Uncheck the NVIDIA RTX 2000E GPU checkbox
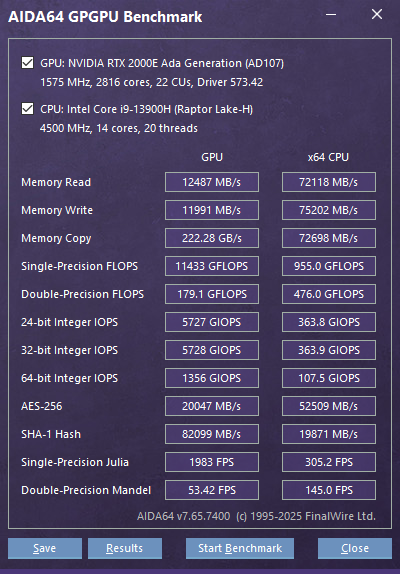This screenshot has width=400, height=574. point(27,63)
